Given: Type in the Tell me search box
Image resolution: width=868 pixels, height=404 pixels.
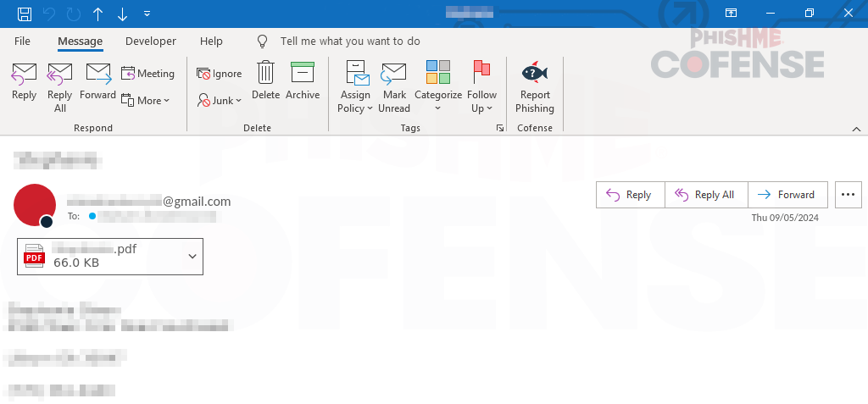Looking at the screenshot, I should [x=349, y=41].
